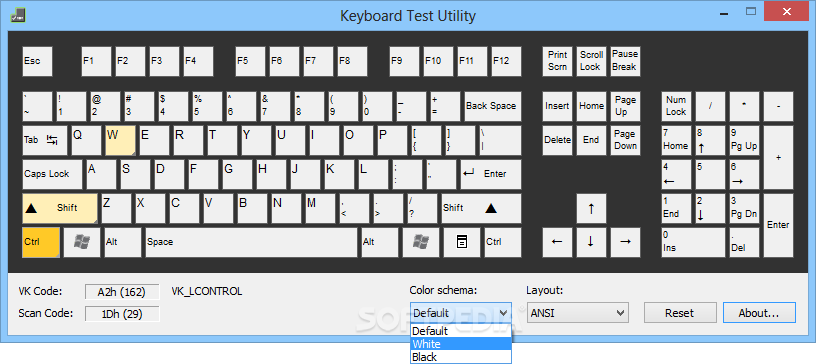The height and width of the screenshot is (364, 816).
Task: Click numpad 8 up arrow key
Action: (x=710, y=140)
